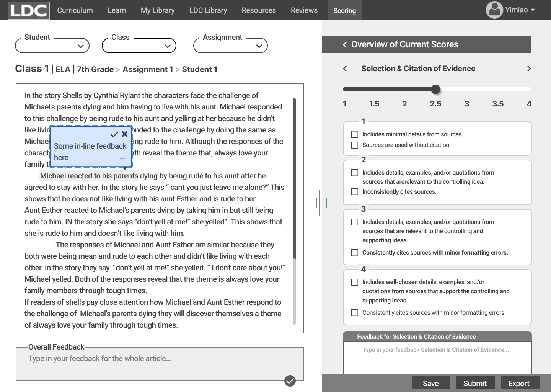551x392 pixels.
Task: Expand the Yimiao account menu arrow
Action: tap(533, 10)
